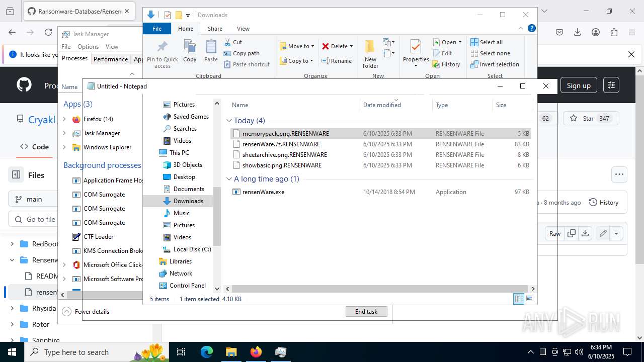Click Windows Start button
This screenshot has width=644, height=362.
[x=12, y=352]
